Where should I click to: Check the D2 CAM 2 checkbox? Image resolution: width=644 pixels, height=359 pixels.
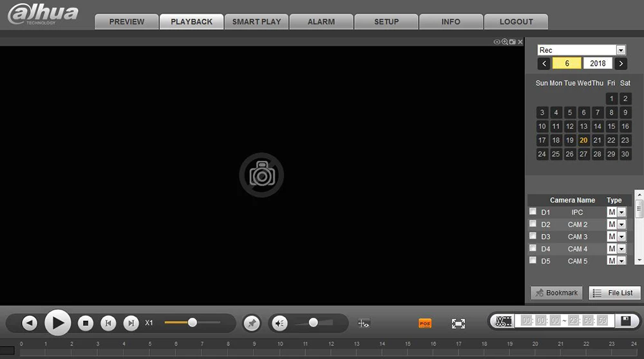pyautogui.click(x=533, y=224)
